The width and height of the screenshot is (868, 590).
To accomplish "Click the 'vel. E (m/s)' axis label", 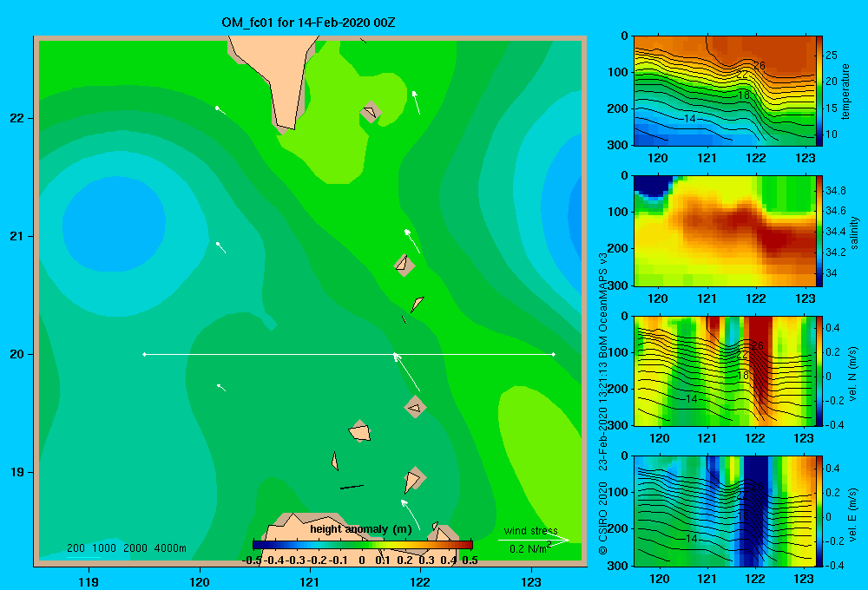I will 853,514.
